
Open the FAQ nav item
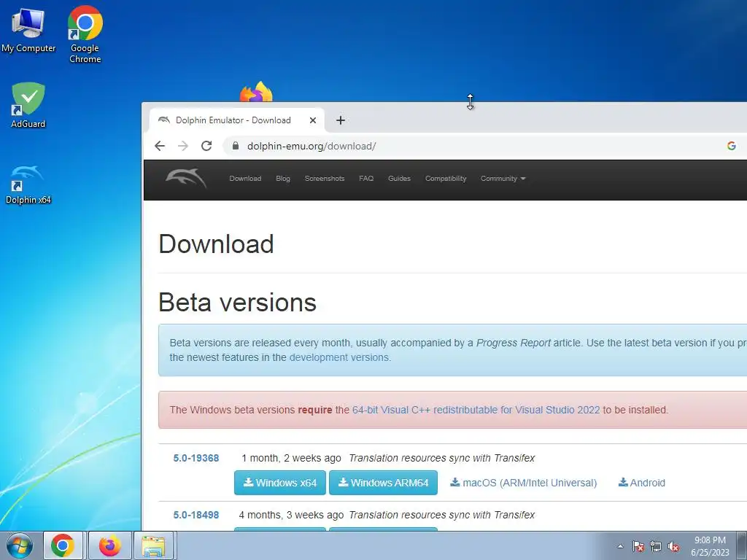pos(366,179)
